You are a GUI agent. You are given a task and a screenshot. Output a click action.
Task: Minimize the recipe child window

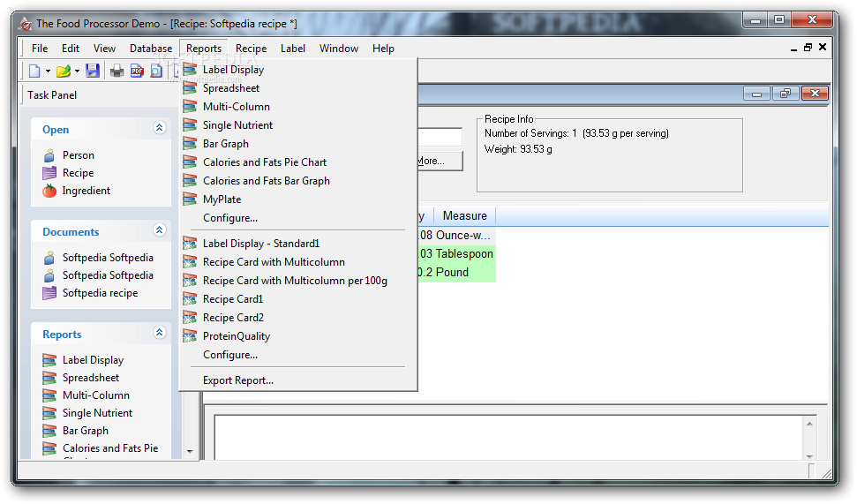click(757, 94)
